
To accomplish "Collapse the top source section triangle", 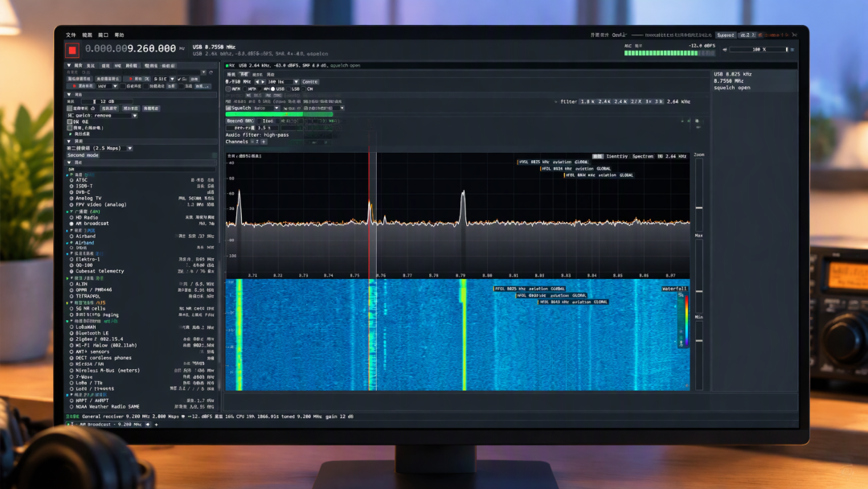I will pyautogui.click(x=69, y=65).
